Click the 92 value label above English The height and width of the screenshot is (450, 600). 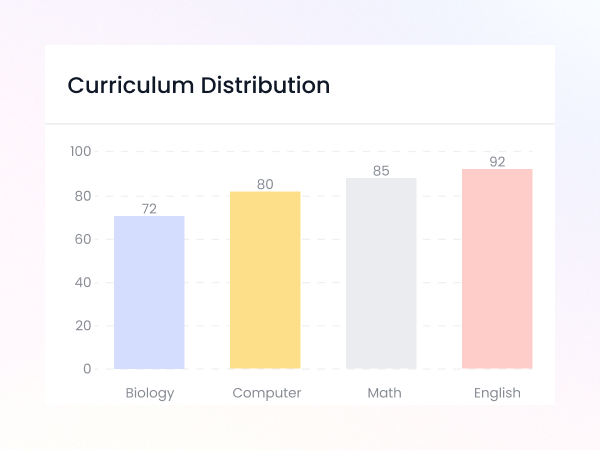tap(497, 161)
